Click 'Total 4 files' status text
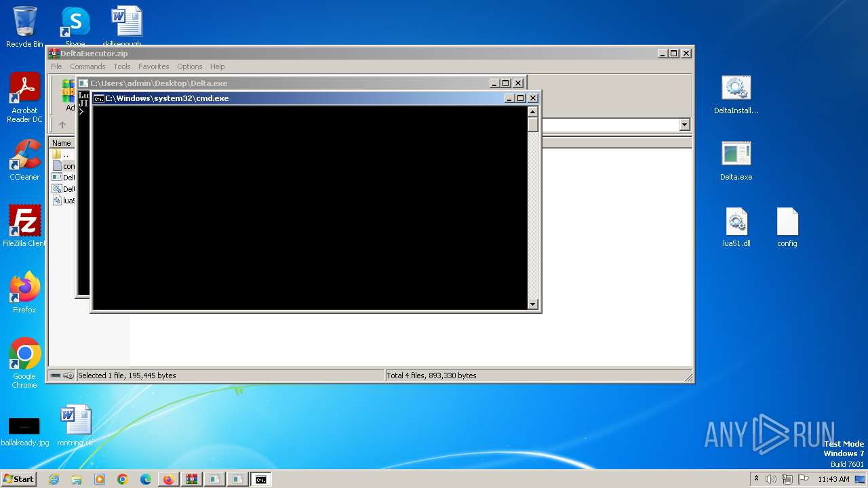 point(431,375)
